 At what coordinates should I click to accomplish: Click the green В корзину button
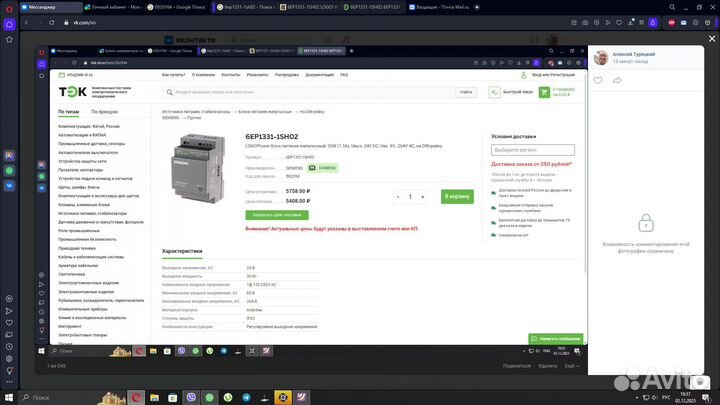click(x=457, y=197)
